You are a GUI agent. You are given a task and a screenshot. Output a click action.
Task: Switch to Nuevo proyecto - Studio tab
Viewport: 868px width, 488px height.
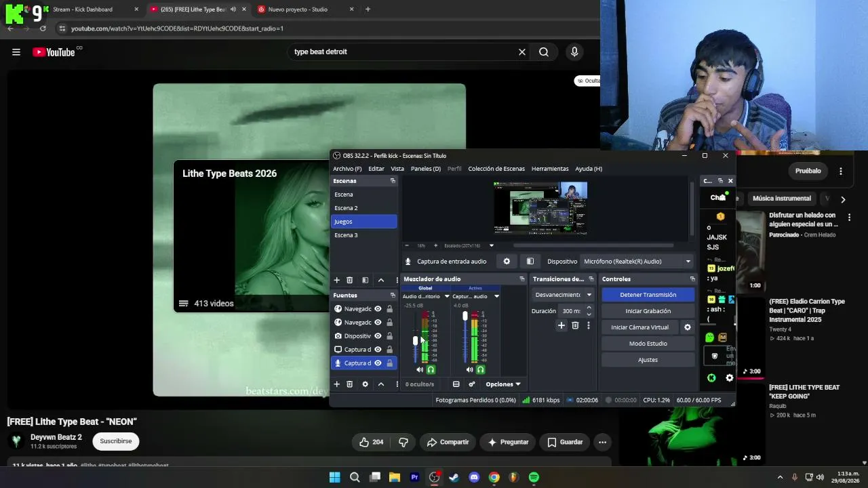(306, 9)
